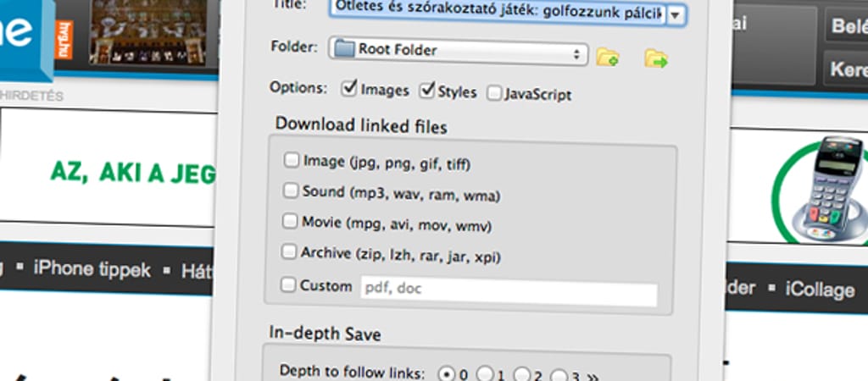The image size is (868, 381).
Task: Open the Title field dropdown arrow
Action: click(676, 15)
